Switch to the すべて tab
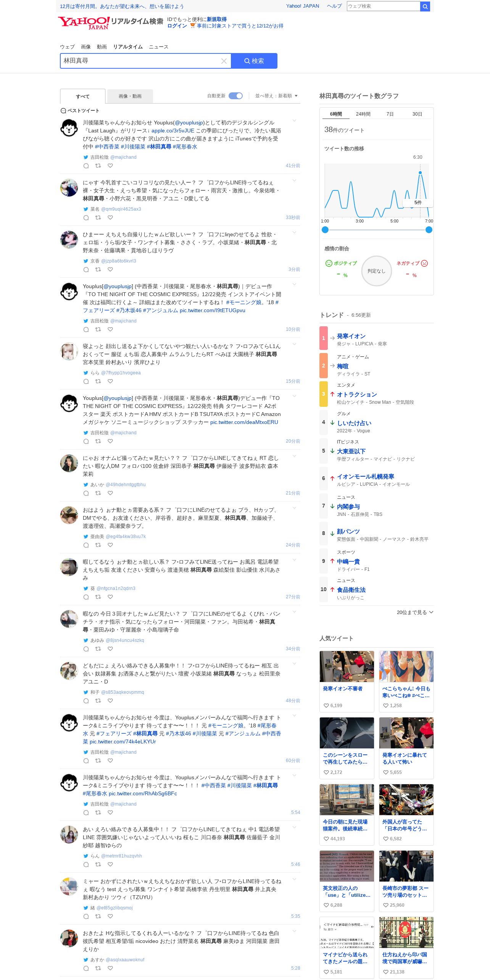Image resolution: width=490 pixels, height=980 pixels. click(x=83, y=97)
